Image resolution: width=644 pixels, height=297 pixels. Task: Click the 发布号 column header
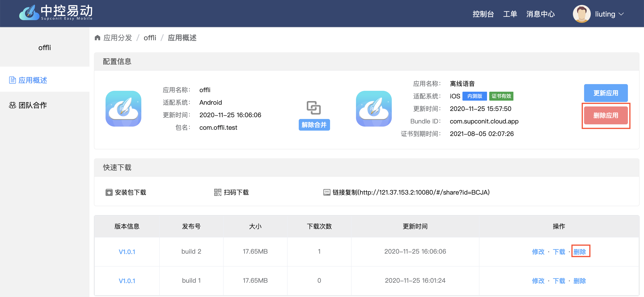pyautogui.click(x=191, y=226)
